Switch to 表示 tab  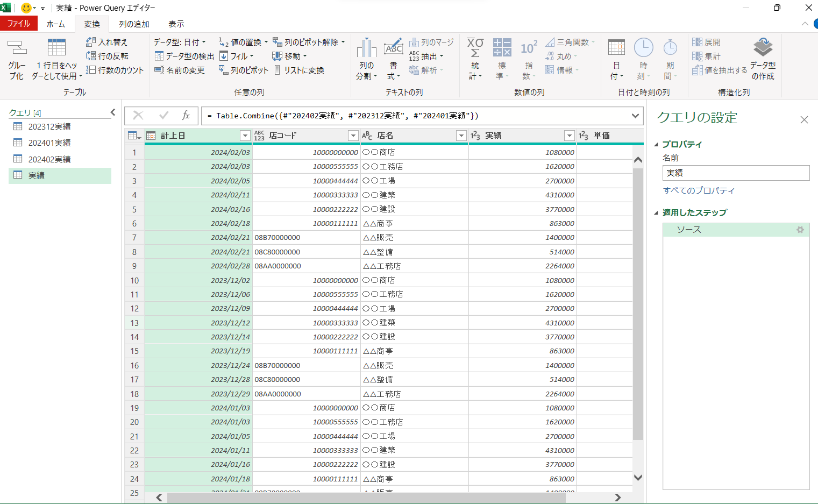coord(176,24)
